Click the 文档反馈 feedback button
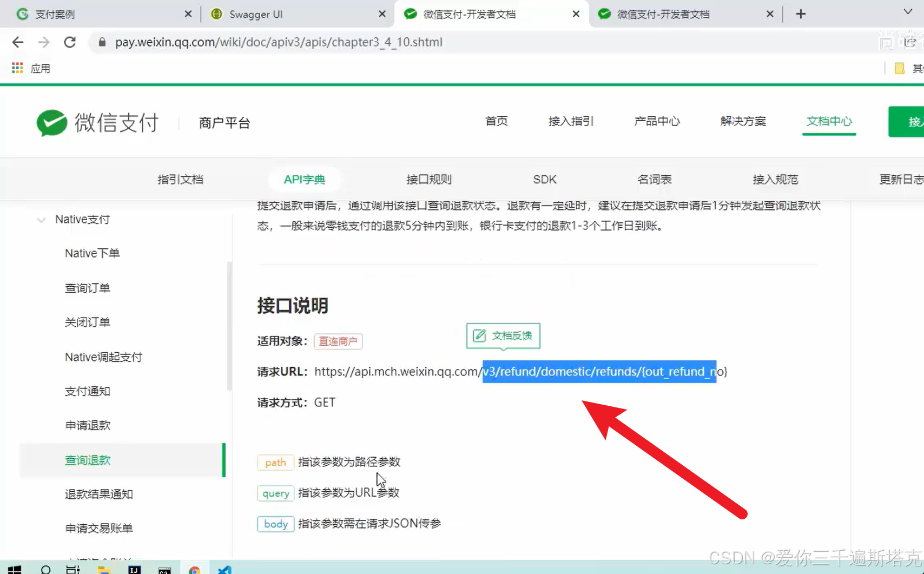This screenshot has height=574, width=924. pyautogui.click(x=503, y=336)
